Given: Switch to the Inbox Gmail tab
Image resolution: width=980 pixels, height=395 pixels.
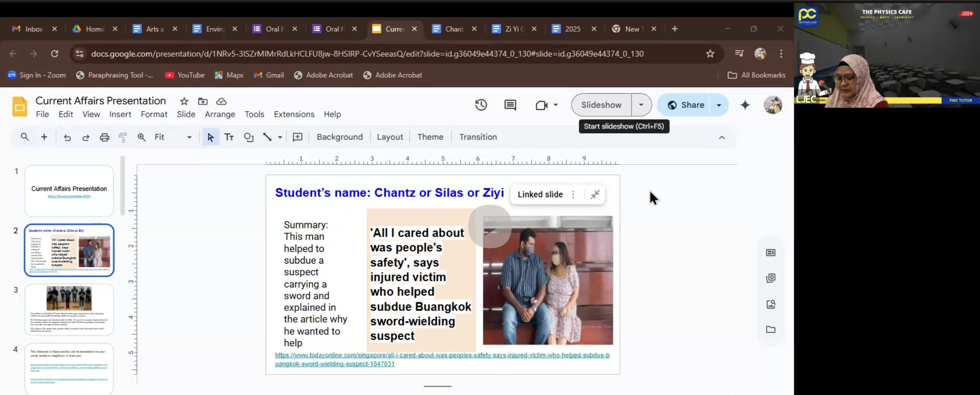Looking at the screenshot, I should point(35,29).
